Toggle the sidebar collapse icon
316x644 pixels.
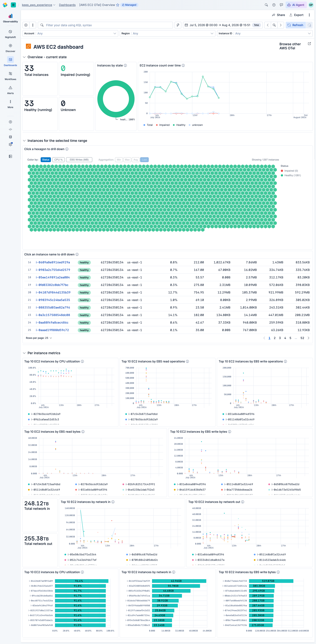tap(10, 156)
